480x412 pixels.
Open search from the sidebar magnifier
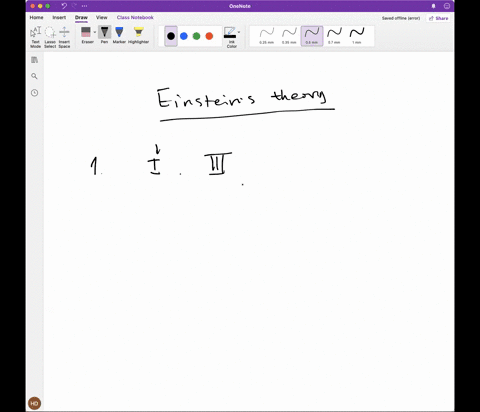pyautogui.click(x=34, y=76)
